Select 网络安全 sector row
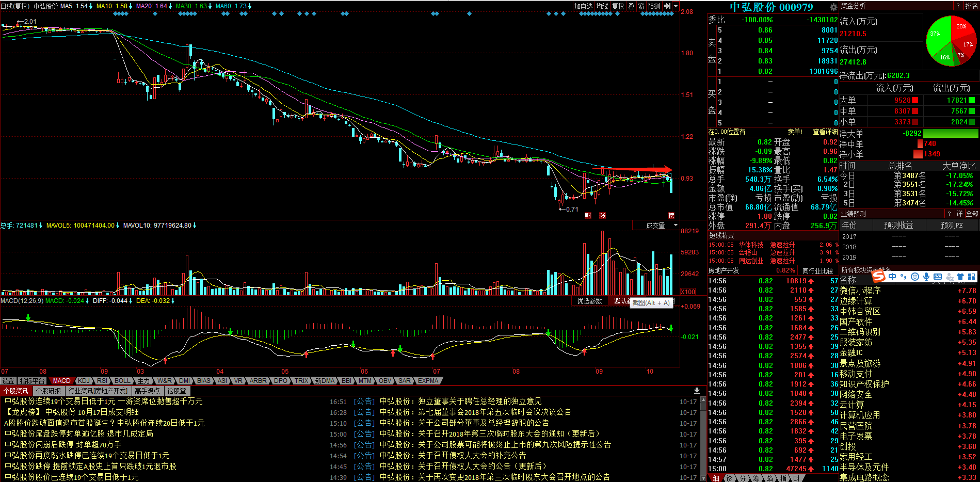This screenshot has width=980, height=482. (x=909, y=394)
